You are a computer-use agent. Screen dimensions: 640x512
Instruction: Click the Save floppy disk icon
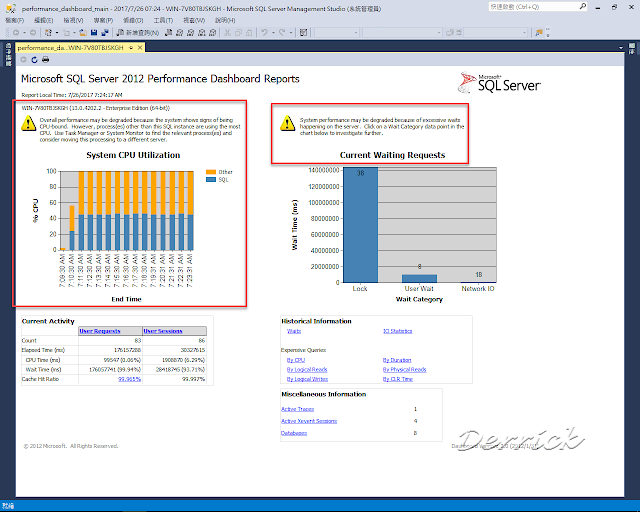(x=94, y=33)
